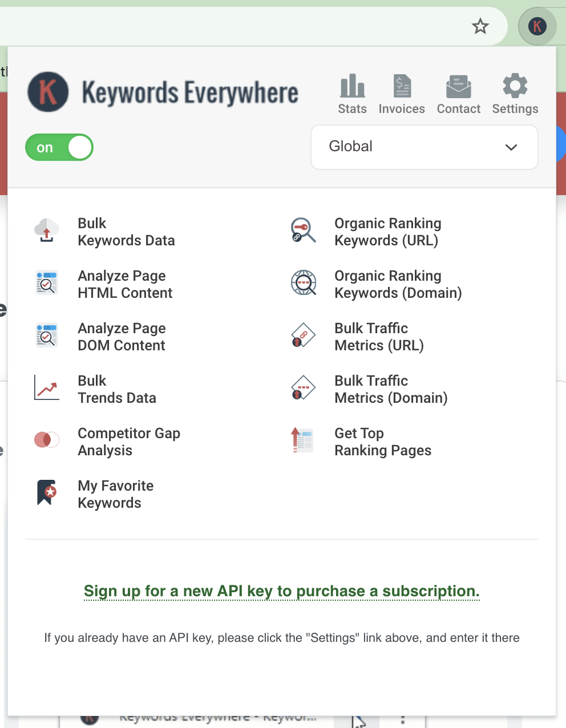This screenshot has height=728, width=566.
Task: Open the Global country dropdown
Action: coord(424,147)
